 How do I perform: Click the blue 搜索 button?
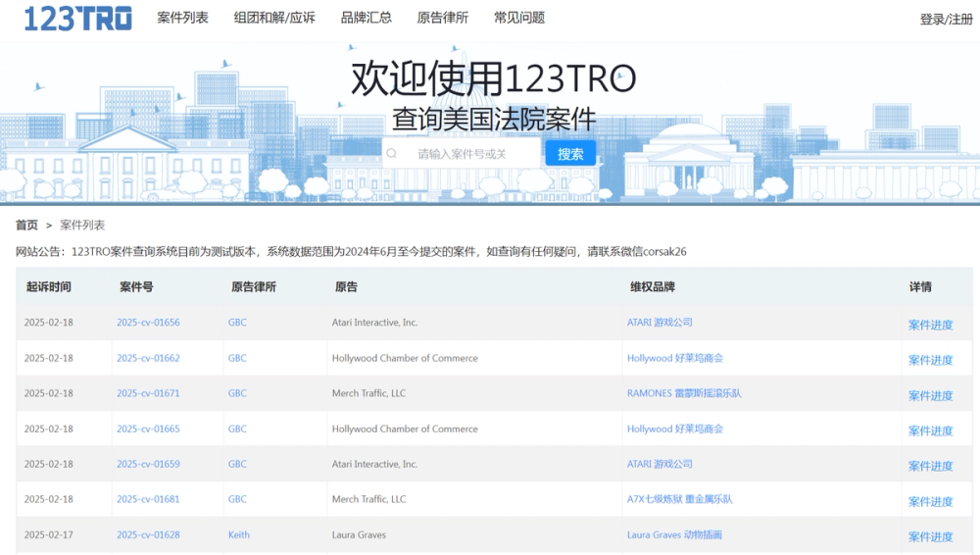click(x=570, y=153)
